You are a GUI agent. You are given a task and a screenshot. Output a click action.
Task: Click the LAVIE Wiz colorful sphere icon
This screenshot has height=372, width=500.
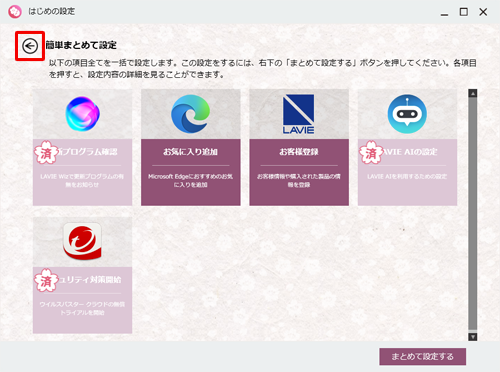82,114
